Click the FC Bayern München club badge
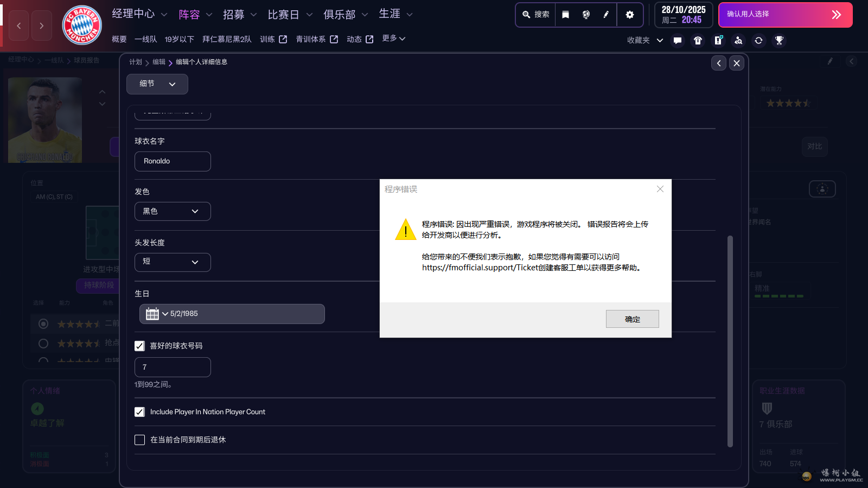The width and height of the screenshot is (868, 488). click(82, 25)
